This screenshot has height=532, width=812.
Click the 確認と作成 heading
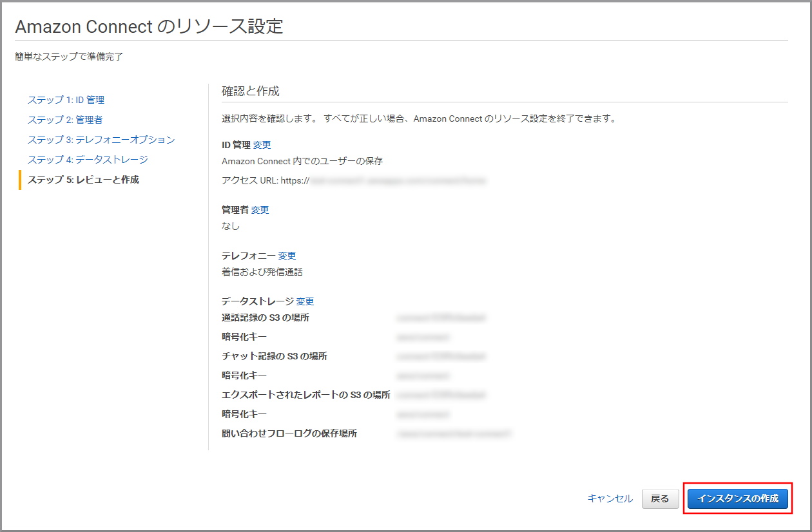point(251,91)
